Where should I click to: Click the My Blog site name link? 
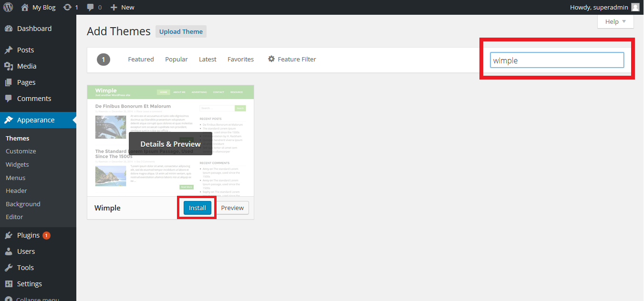tap(44, 7)
